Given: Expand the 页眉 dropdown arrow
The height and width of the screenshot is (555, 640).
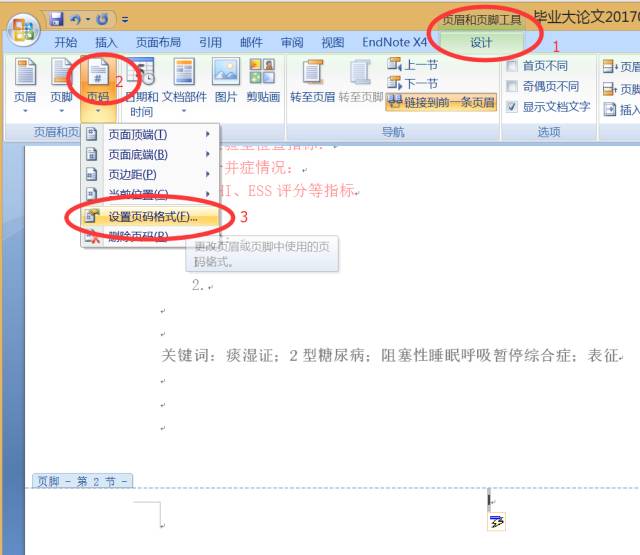Looking at the screenshot, I should pyautogui.click(x=25, y=111).
